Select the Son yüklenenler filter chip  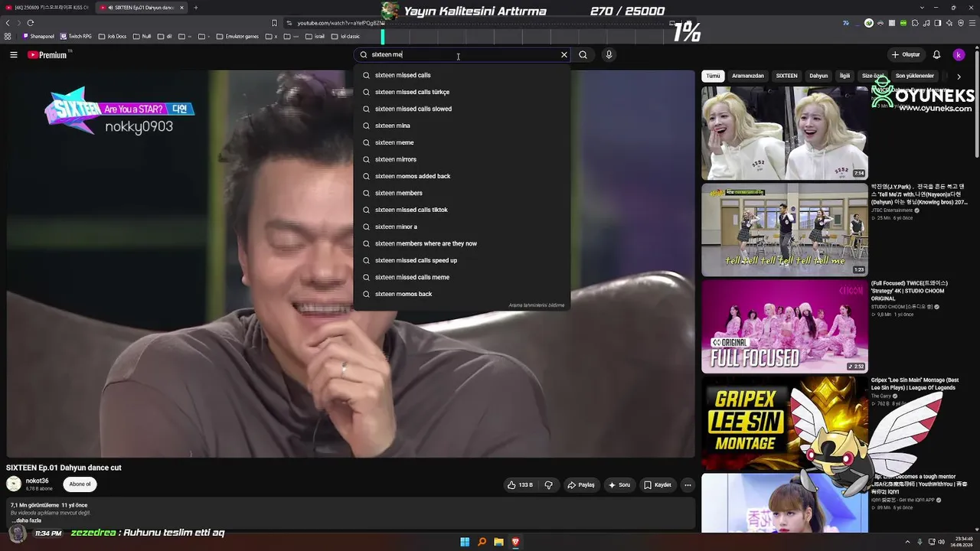(915, 76)
